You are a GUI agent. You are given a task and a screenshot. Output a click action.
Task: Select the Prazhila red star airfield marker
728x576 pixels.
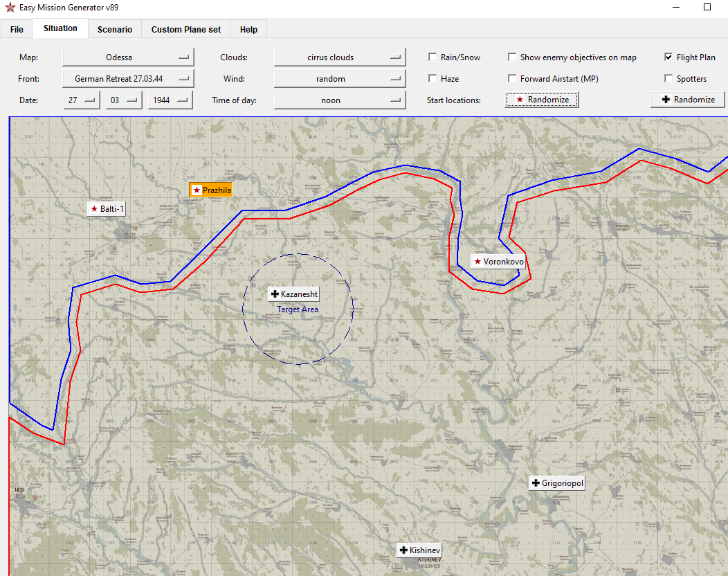click(211, 190)
